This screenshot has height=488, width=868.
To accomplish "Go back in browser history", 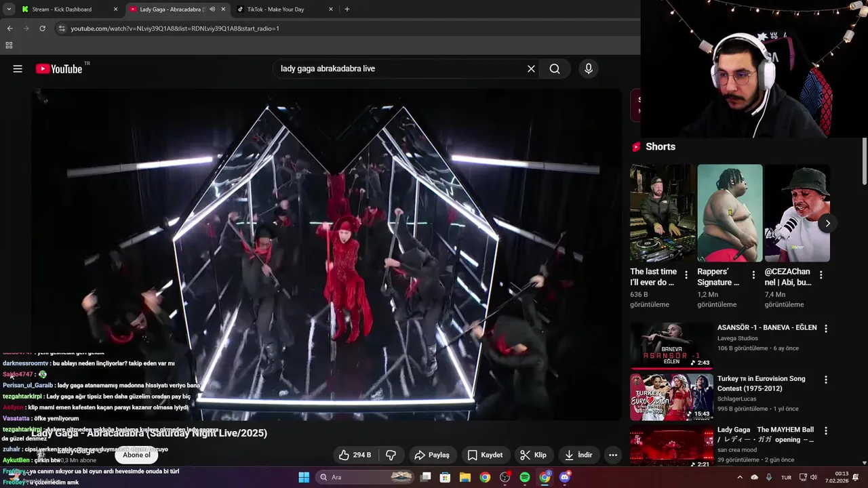I will pyautogui.click(x=9, y=28).
